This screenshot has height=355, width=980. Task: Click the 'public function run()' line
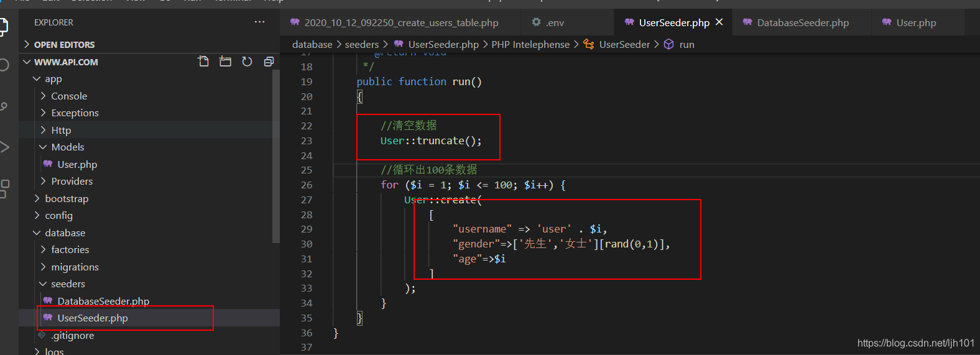click(419, 81)
